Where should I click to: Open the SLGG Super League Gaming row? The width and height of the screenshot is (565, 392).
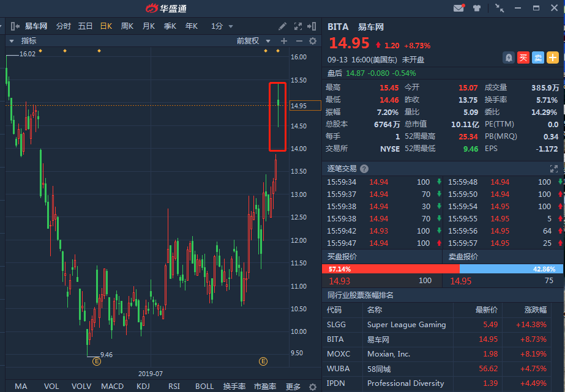436,325
